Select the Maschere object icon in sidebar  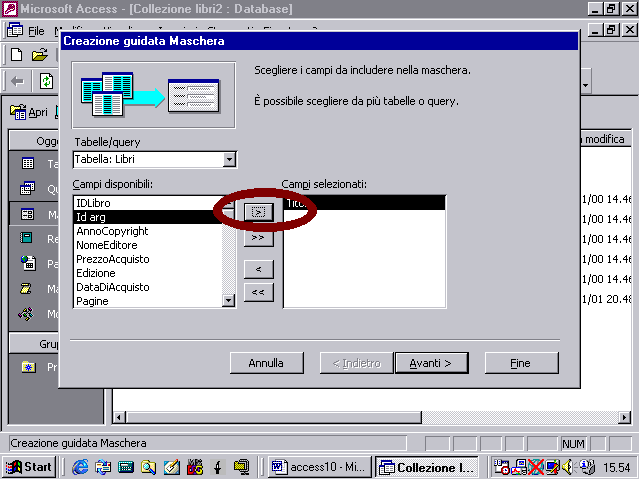point(27,214)
